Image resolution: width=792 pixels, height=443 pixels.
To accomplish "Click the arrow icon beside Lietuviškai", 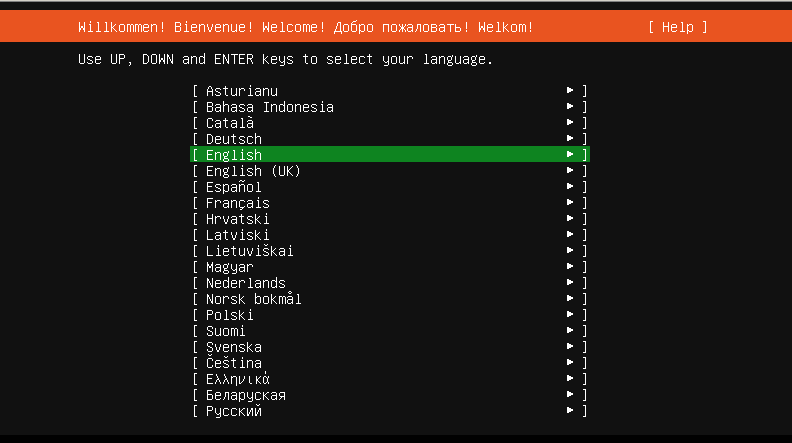I will 570,251.
